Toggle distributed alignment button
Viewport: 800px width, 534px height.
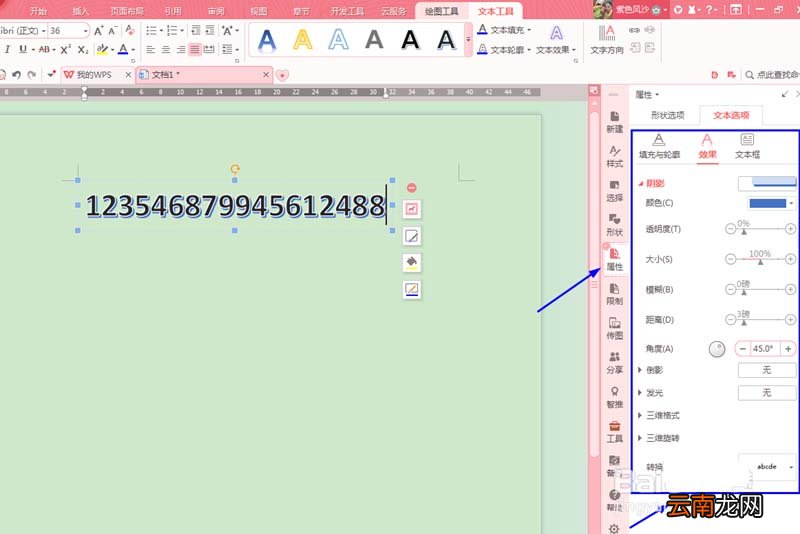(x=209, y=49)
